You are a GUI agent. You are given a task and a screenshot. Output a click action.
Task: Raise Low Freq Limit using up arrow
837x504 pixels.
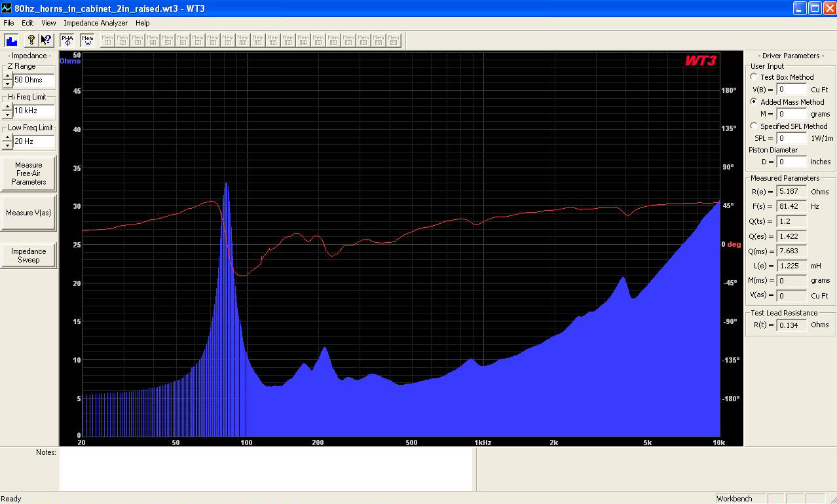pos(7,137)
